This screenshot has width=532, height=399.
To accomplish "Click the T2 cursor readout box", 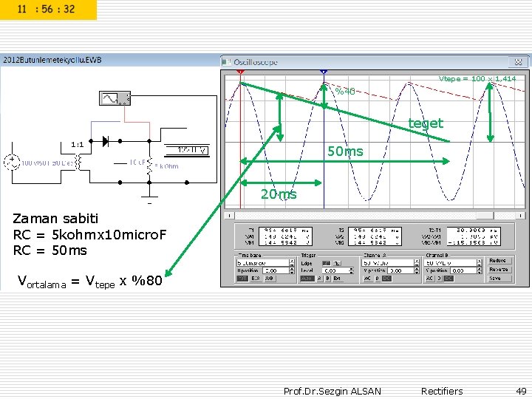I will pyautogui.click(x=375, y=236).
